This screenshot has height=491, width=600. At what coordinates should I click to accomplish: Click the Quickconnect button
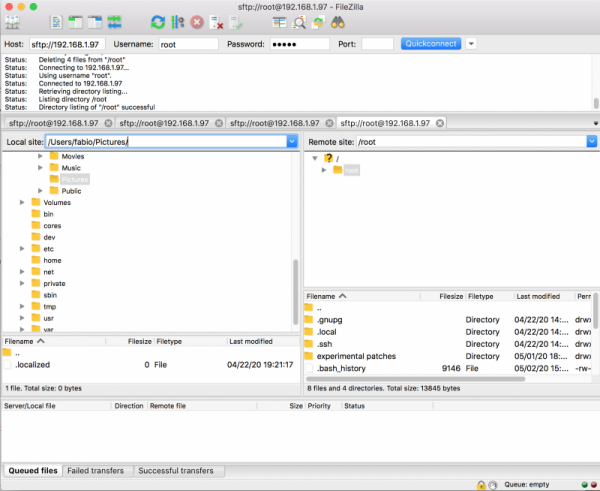point(431,44)
